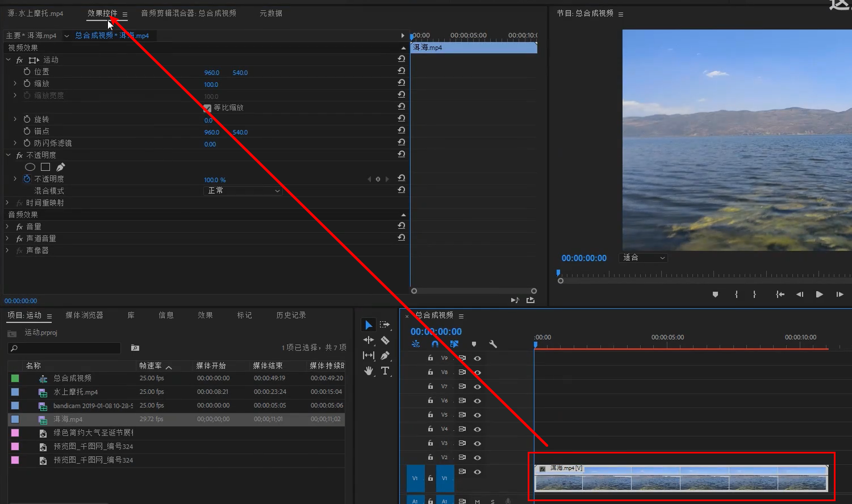The width and height of the screenshot is (852, 504).
Task: Open the 源: 水上摩托.mp4 tab
Action: [35, 13]
